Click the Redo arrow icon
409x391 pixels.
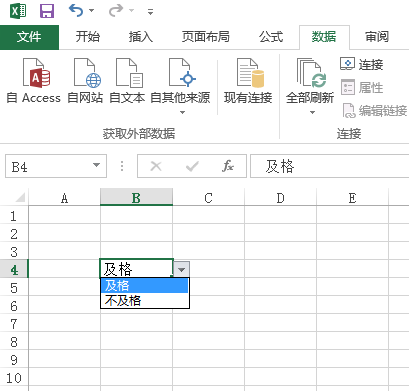point(116,11)
